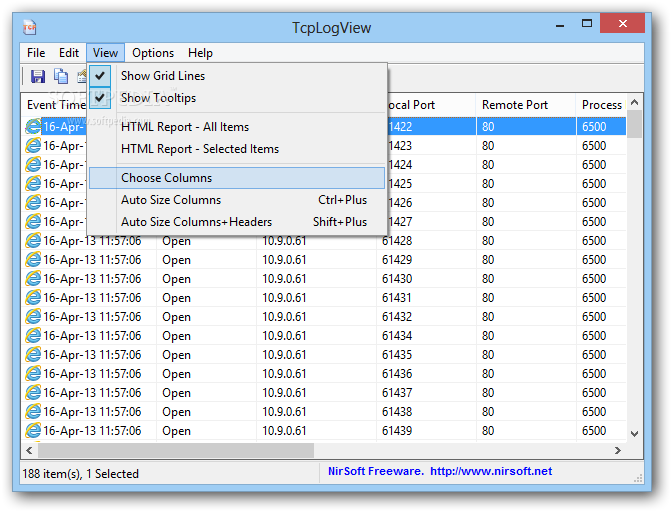Click the IE icon of the highlighted row
Screen dimensions: 672x512
point(33,126)
